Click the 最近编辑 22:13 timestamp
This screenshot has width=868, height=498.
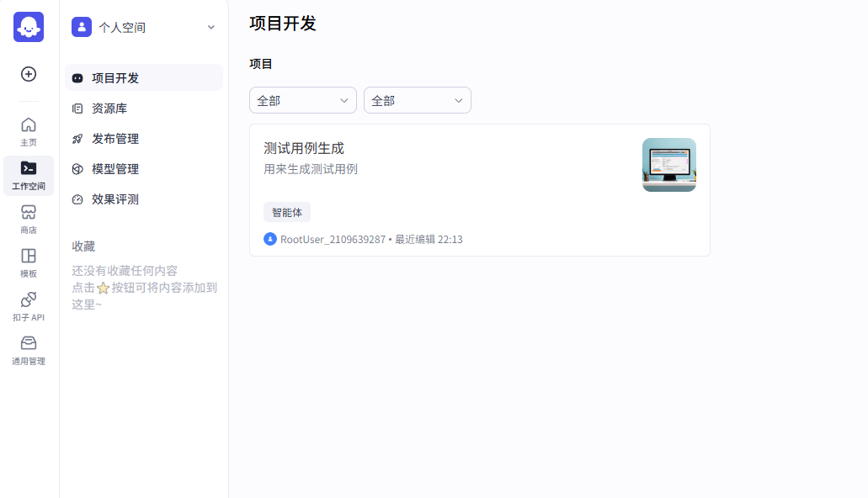429,240
